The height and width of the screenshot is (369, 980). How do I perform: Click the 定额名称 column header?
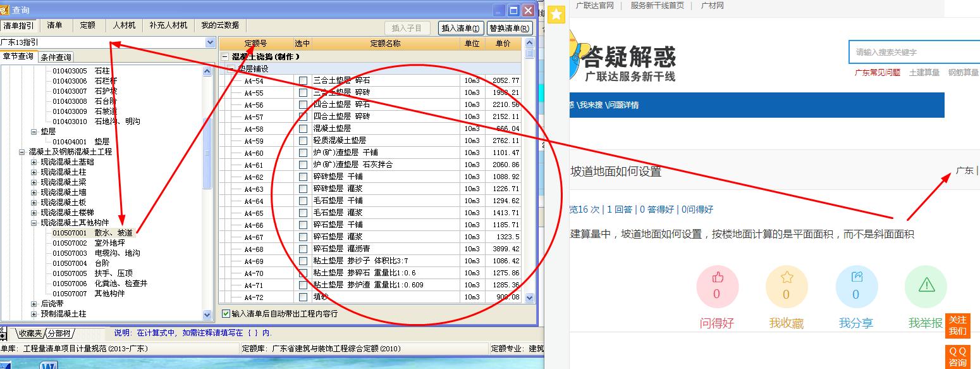(x=386, y=44)
